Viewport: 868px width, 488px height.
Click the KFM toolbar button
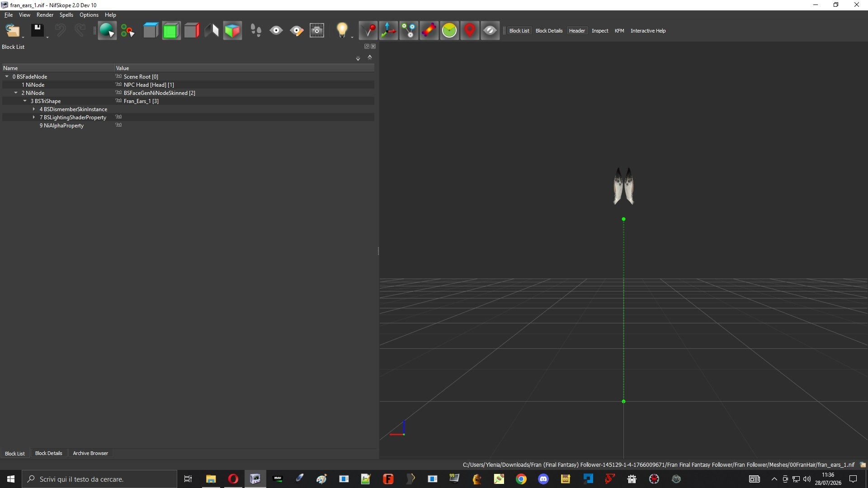click(619, 31)
